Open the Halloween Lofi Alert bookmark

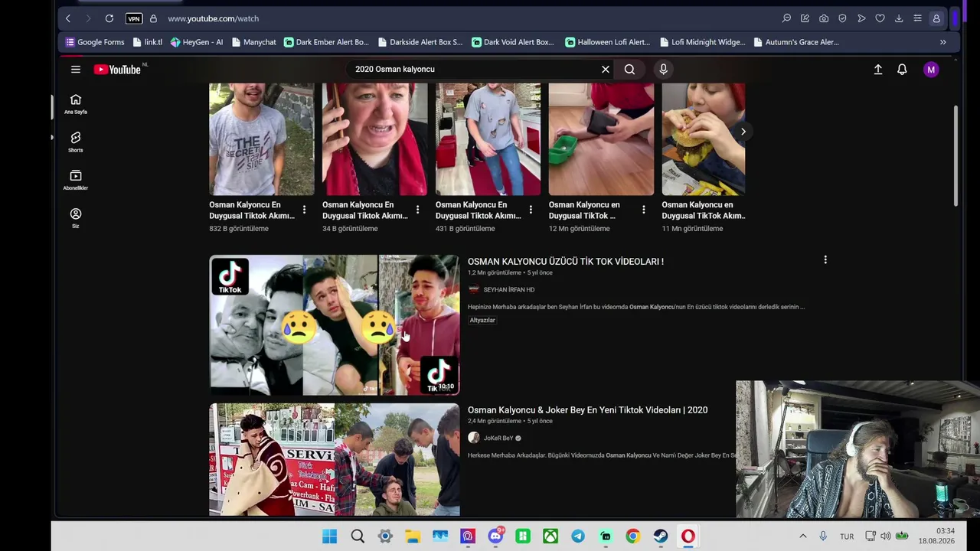coord(608,42)
